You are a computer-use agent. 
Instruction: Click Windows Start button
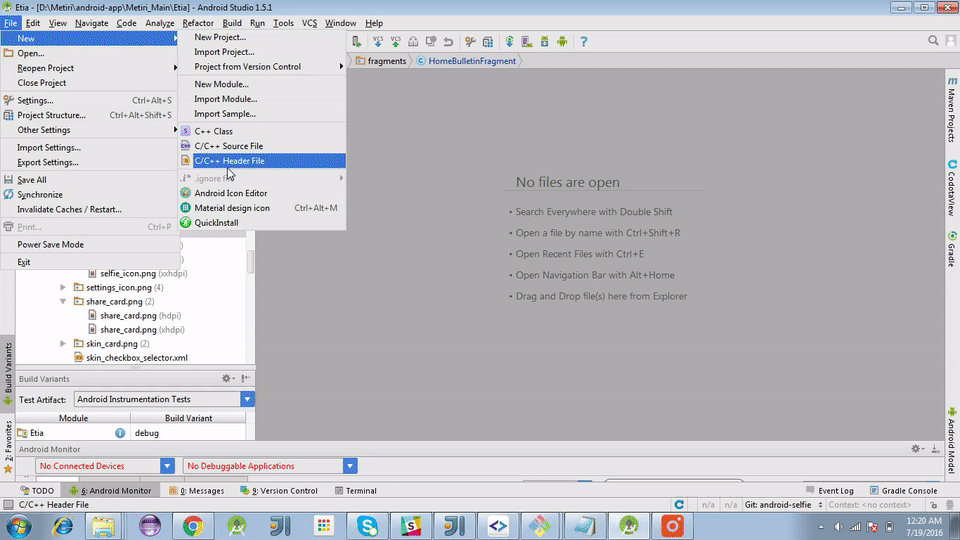[18, 526]
